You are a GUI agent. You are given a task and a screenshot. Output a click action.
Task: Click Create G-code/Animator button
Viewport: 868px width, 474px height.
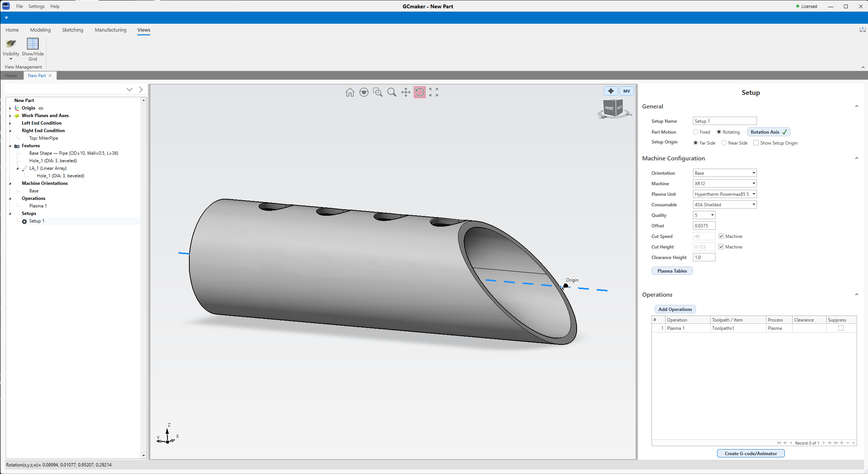tap(751, 453)
